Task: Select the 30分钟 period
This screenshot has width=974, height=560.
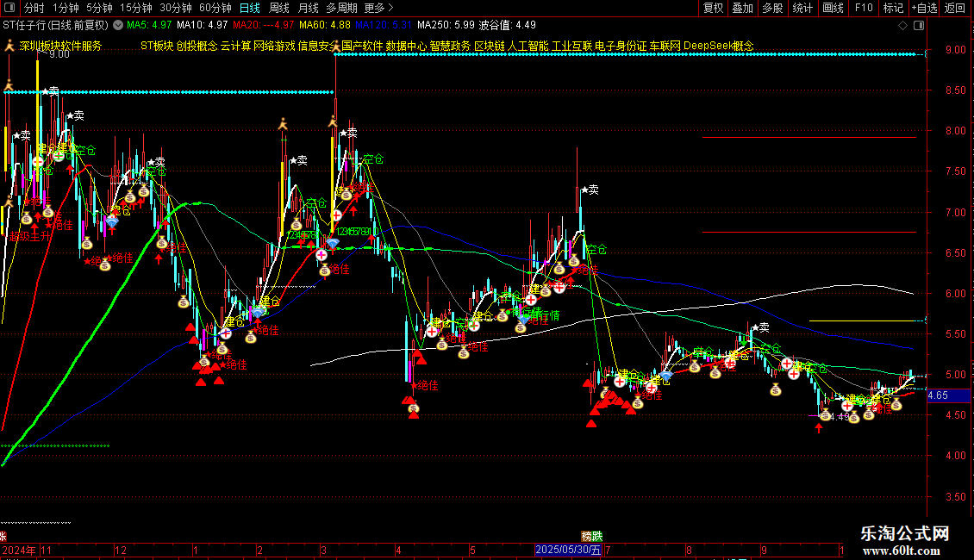Action: click(x=176, y=8)
